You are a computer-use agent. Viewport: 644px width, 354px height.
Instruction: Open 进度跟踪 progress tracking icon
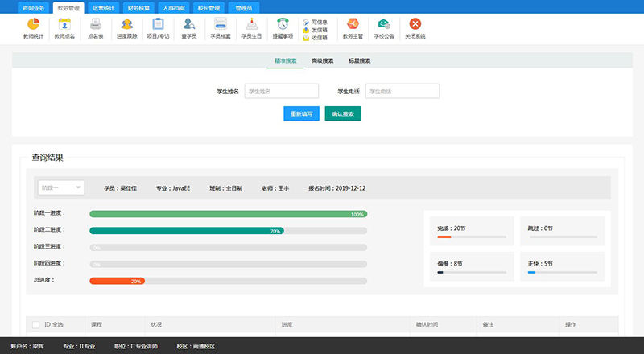(x=126, y=24)
